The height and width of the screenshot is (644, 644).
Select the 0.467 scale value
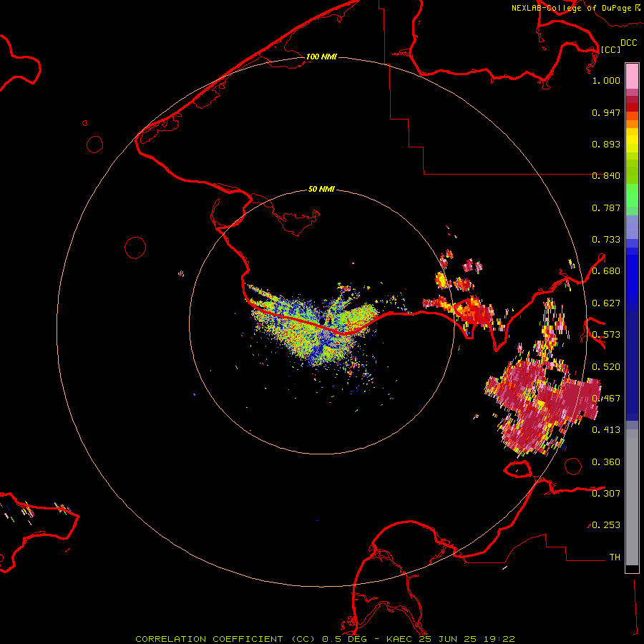coord(606,399)
